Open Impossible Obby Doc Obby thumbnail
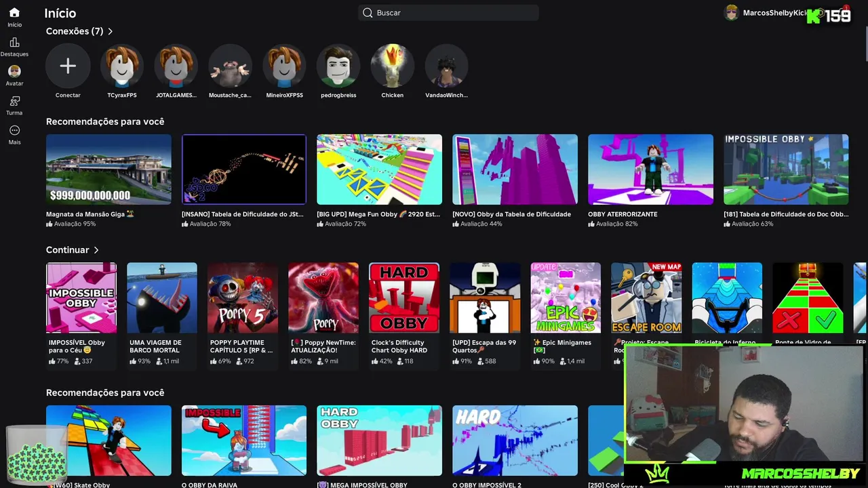This screenshot has height=488, width=868. pos(786,169)
